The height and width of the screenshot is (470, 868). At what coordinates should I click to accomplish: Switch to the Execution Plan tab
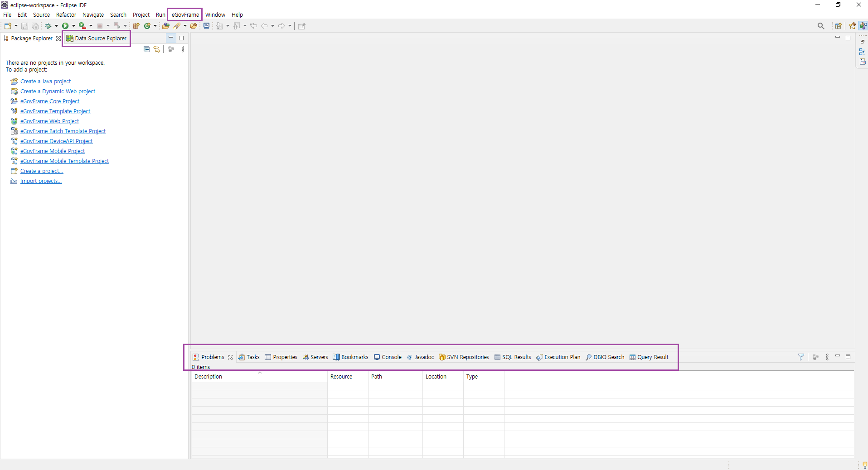point(558,357)
